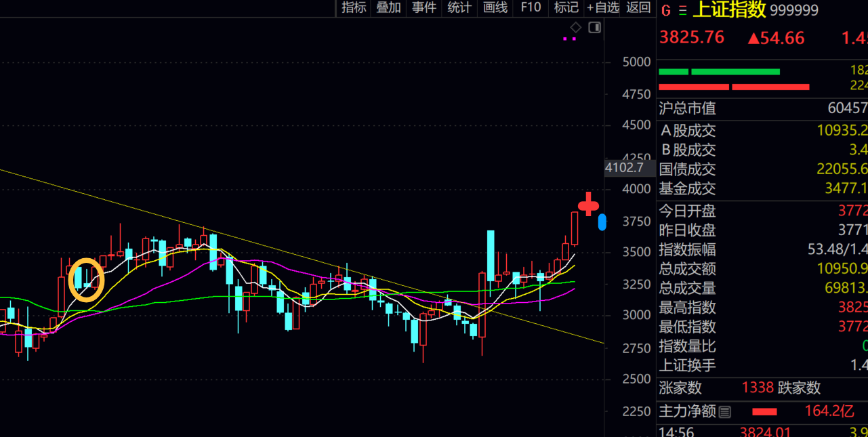Click the orange circle annotation on chart

click(86, 280)
